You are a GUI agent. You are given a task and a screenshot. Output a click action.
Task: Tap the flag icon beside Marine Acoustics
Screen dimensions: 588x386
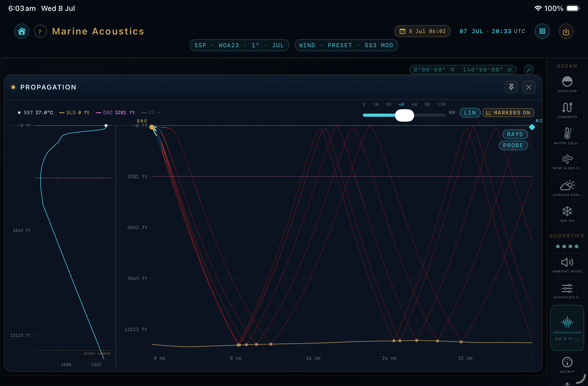tap(40, 31)
